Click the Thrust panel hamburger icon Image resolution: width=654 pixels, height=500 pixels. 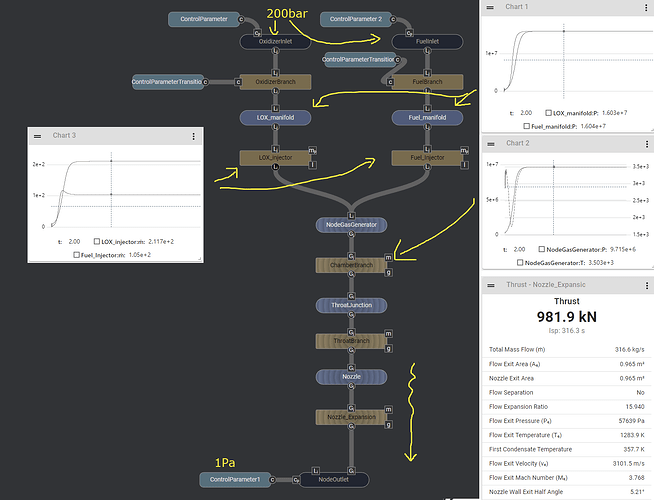click(491, 287)
